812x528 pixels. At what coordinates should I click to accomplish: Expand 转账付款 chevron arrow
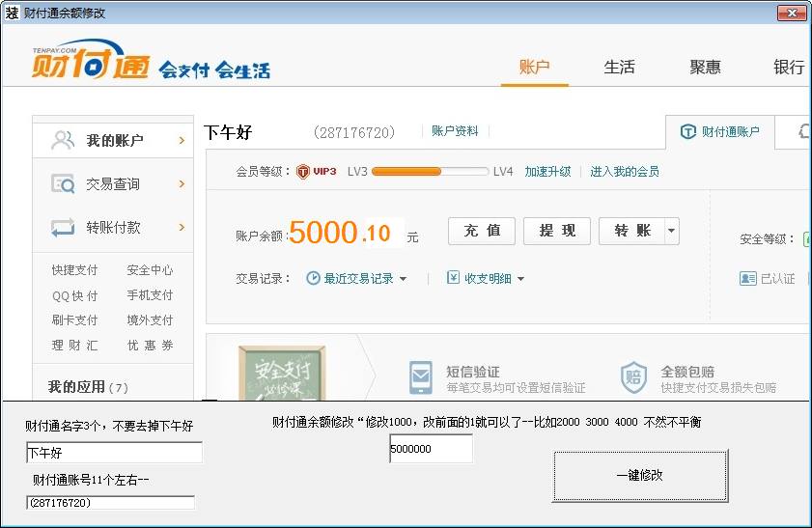tap(182, 227)
